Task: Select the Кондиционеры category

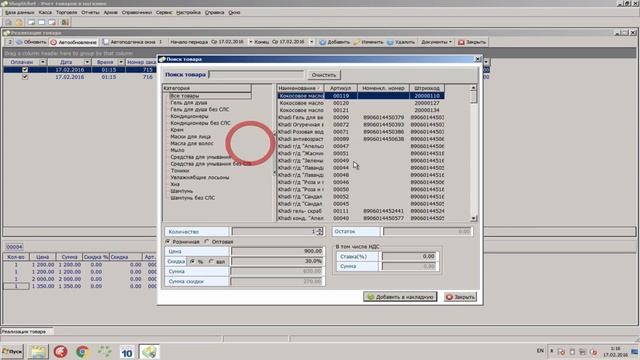Action: point(189,116)
